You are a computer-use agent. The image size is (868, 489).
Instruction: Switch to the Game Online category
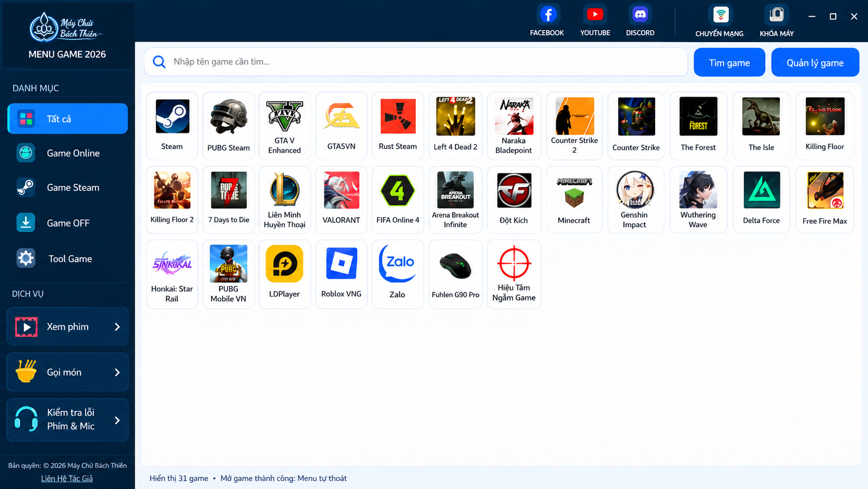(67, 153)
